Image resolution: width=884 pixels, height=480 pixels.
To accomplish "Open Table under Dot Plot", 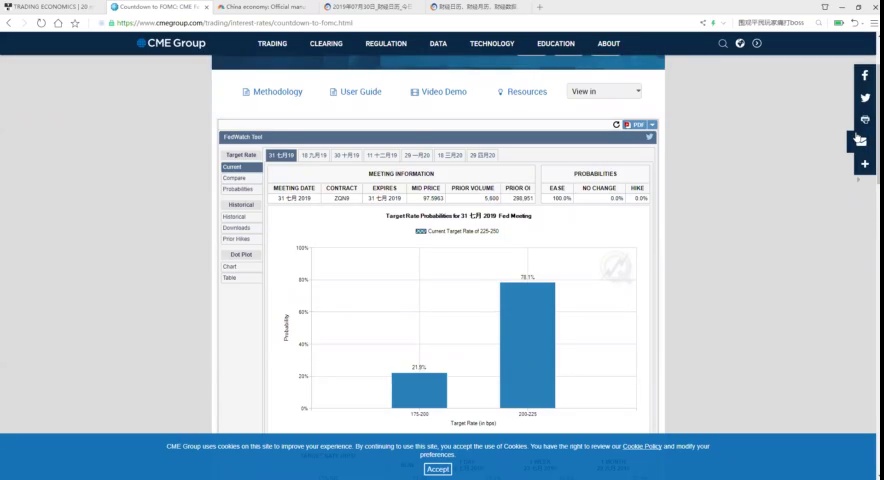I will point(241,278).
